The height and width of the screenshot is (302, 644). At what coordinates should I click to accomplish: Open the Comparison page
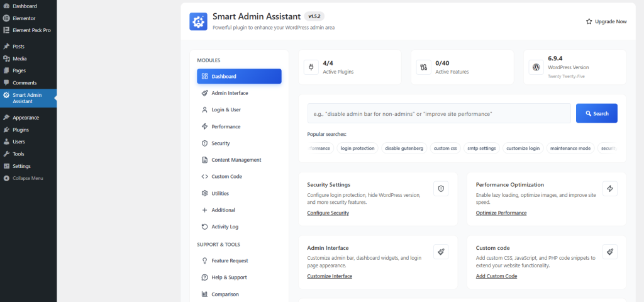point(239,294)
